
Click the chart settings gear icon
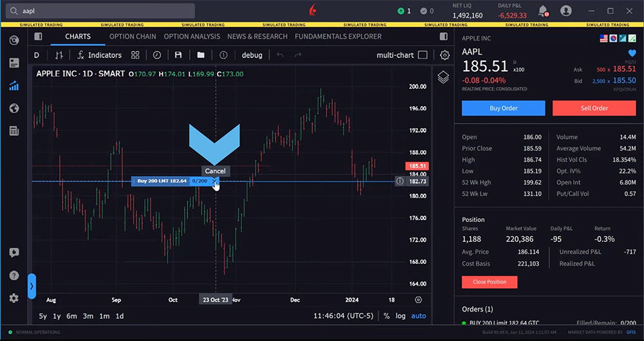444,55
